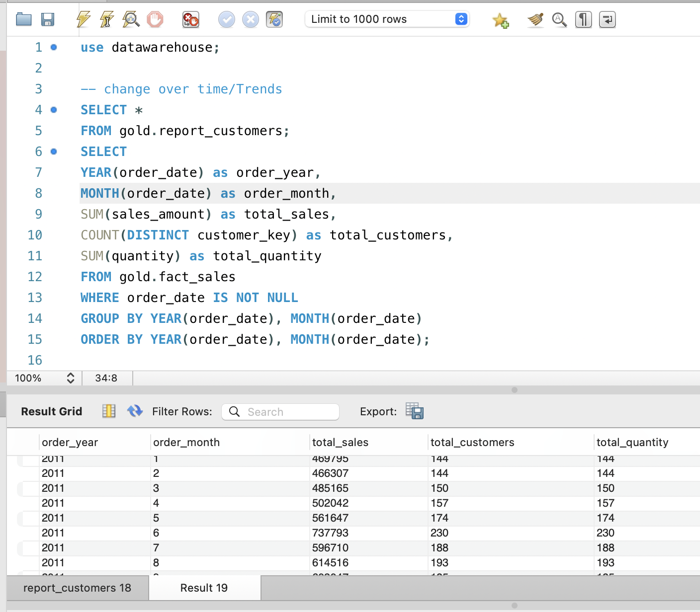
Task: Switch to the report_customers 18 tab
Action: click(x=77, y=588)
